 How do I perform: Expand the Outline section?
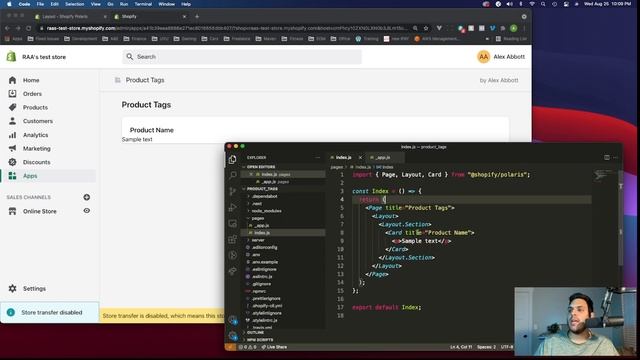256,333
